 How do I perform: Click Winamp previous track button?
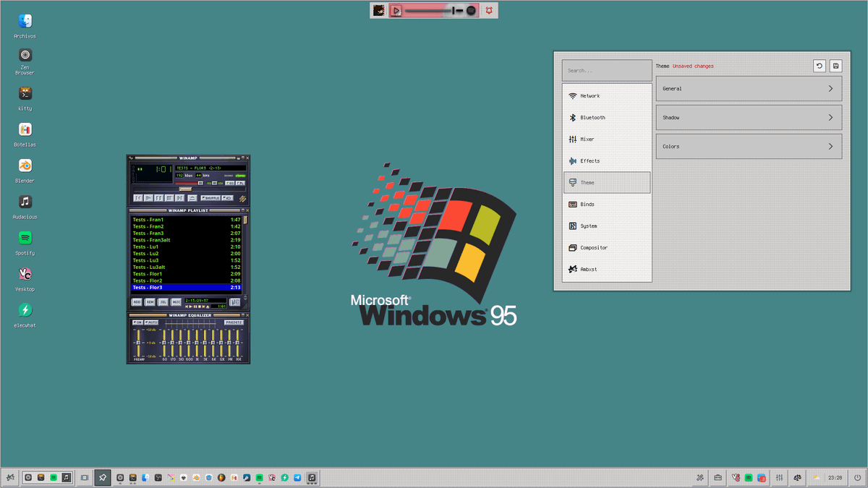tap(138, 198)
